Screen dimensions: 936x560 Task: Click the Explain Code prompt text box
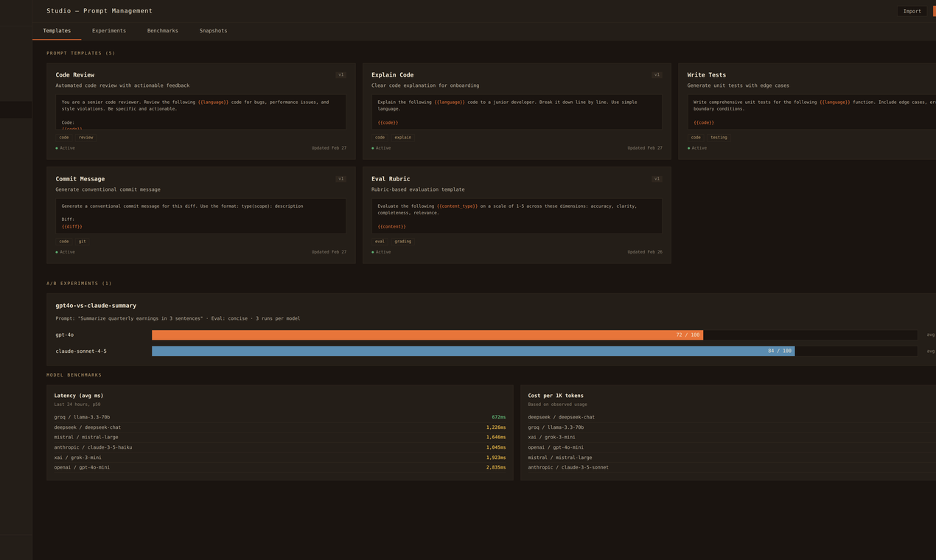coord(517,112)
